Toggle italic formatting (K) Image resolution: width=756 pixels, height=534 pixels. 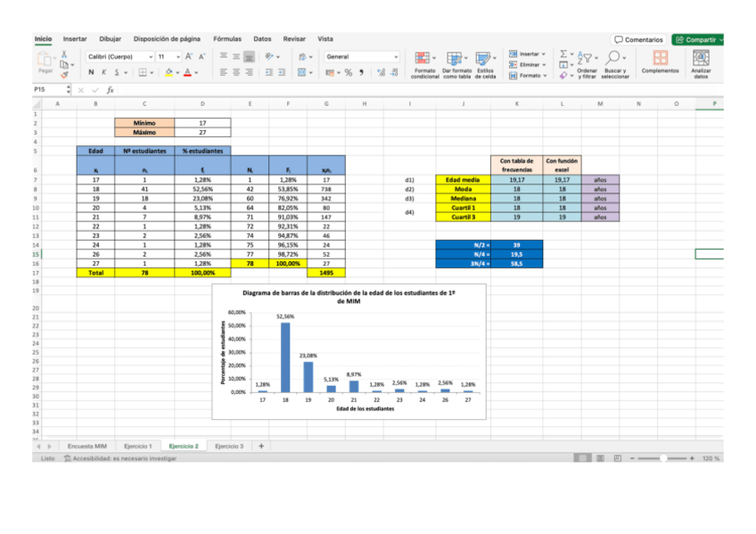click(103, 72)
